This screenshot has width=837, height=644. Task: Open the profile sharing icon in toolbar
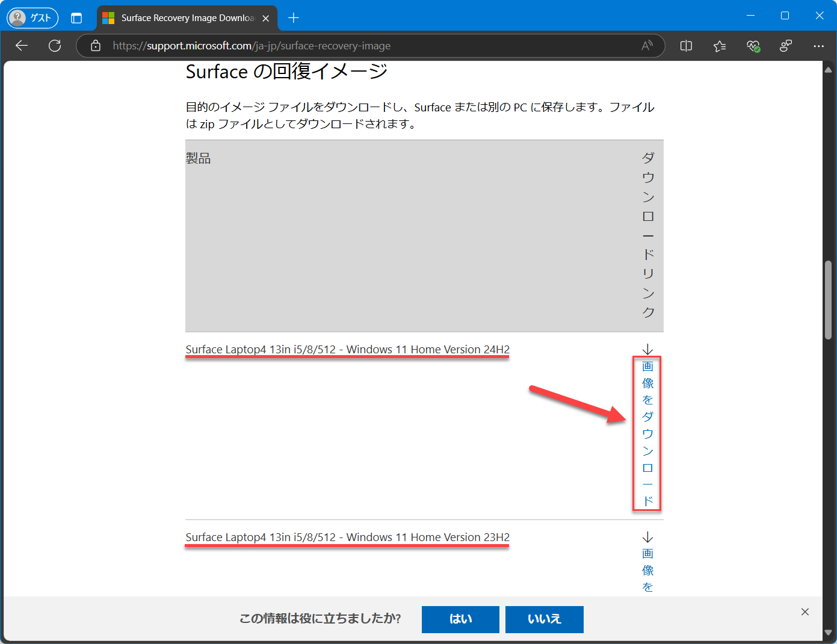pyautogui.click(x=786, y=46)
